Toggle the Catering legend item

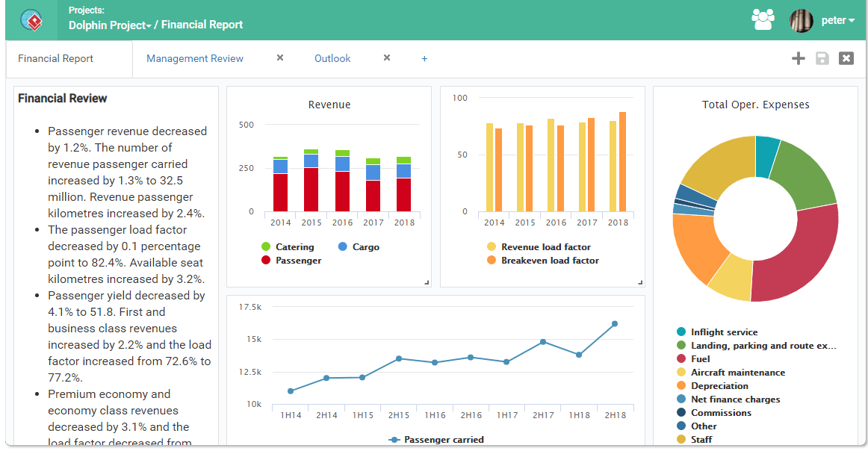[x=288, y=247]
